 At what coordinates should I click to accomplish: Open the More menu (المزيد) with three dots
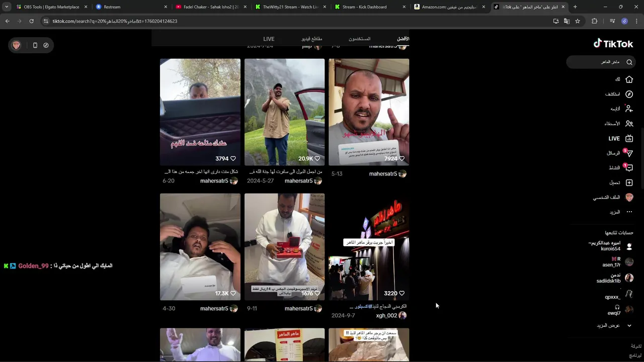coord(629,212)
